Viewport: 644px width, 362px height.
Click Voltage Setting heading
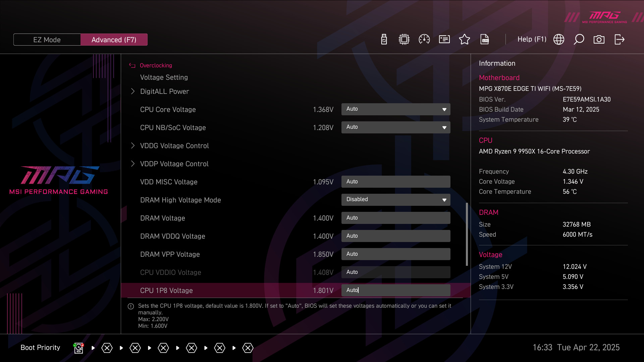[164, 77]
